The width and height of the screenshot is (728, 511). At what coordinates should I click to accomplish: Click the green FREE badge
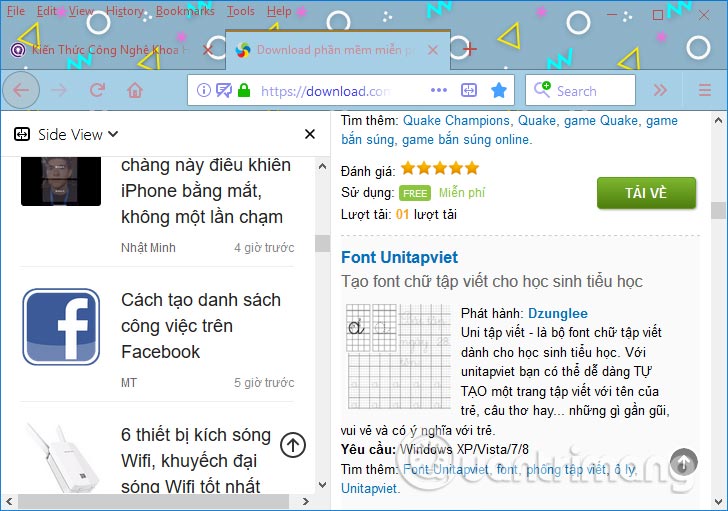415,193
